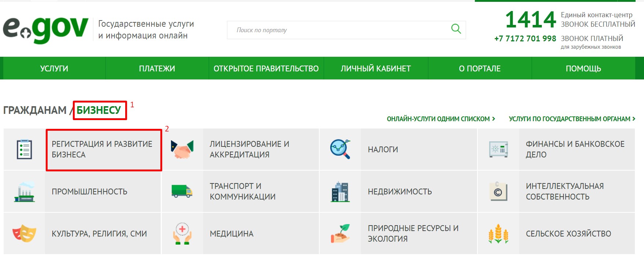Click the factory icon for industry

25,191
